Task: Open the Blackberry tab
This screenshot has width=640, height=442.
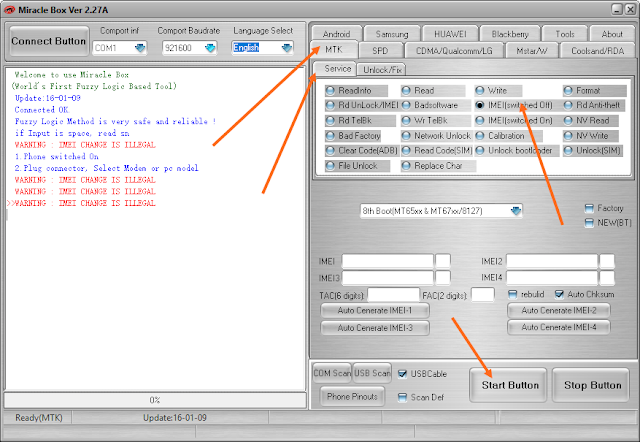Action: point(510,34)
